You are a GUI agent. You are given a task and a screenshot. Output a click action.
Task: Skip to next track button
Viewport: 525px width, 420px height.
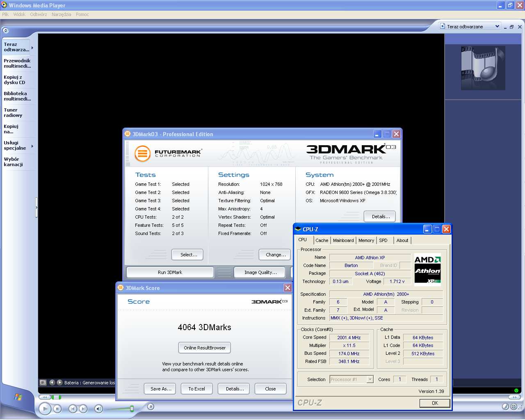(83, 409)
